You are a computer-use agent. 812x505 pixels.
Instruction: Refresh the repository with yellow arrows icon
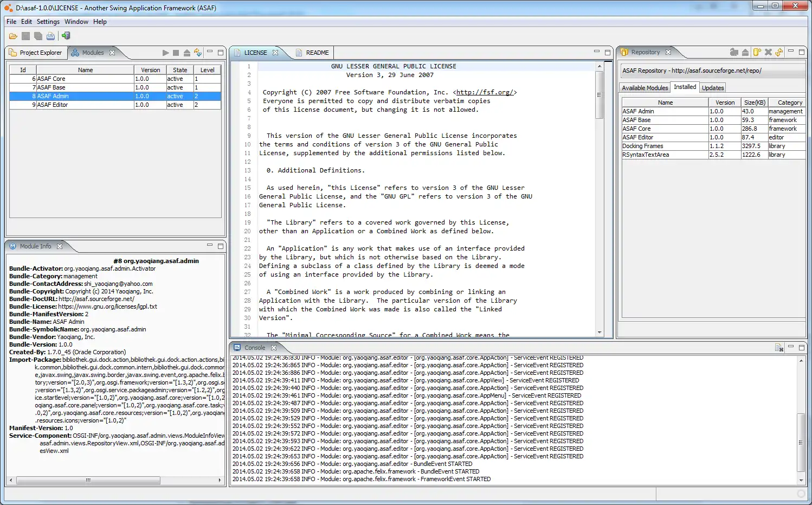tap(779, 52)
